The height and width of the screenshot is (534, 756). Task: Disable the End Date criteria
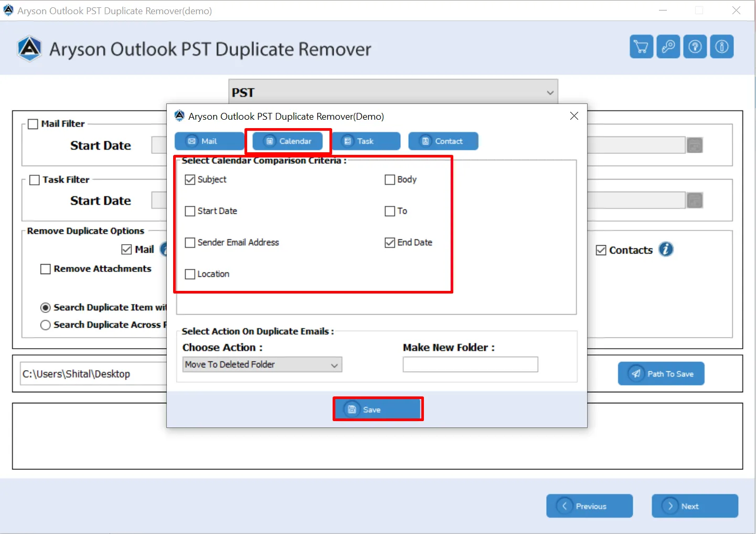coord(389,242)
